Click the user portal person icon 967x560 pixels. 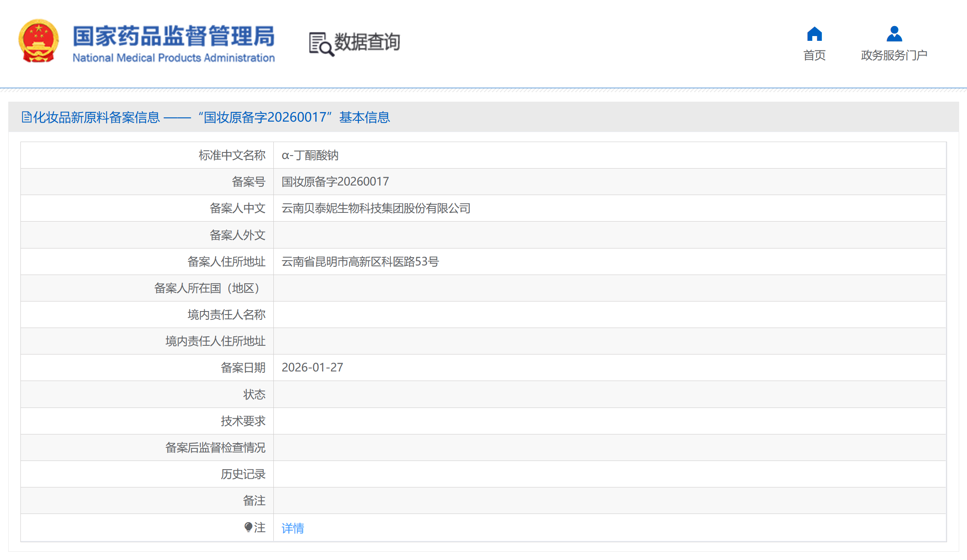[x=894, y=34]
